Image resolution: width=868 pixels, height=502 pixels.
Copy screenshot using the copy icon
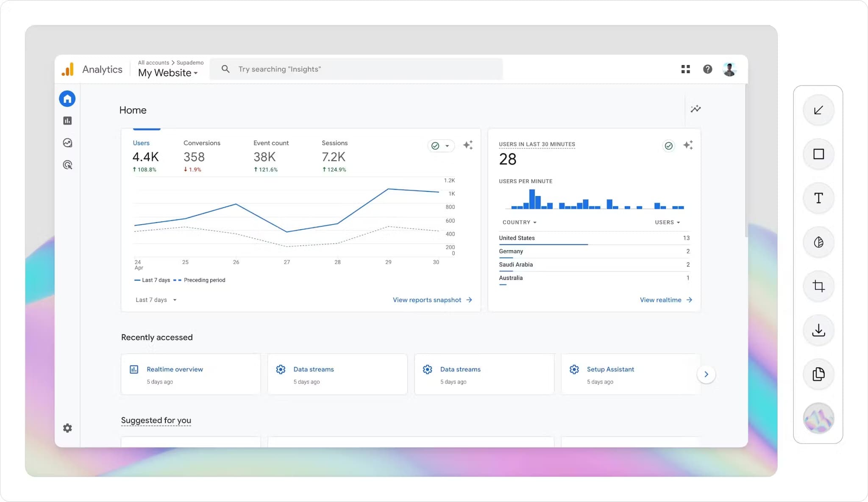tap(818, 374)
